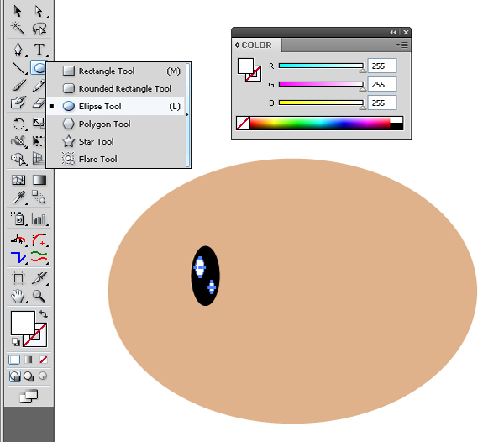
Task: Enable Draw Normal mode
Action: [15, 376]
